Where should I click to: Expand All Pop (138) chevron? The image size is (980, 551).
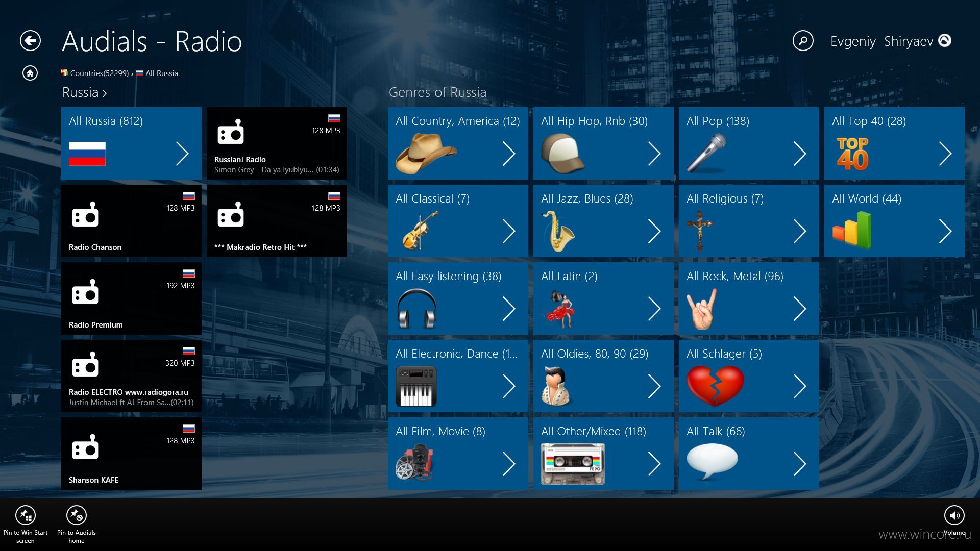pos(800,154)
